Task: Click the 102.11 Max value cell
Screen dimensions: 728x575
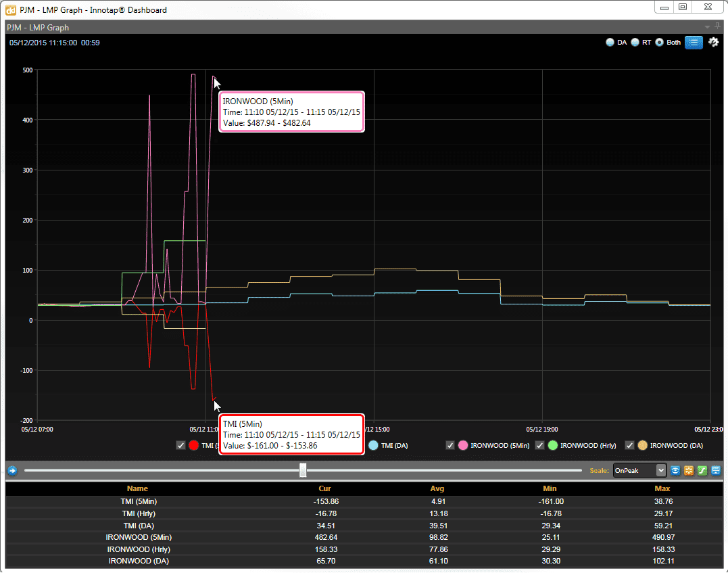Action: pyautogui.click(x=664, y=561)
